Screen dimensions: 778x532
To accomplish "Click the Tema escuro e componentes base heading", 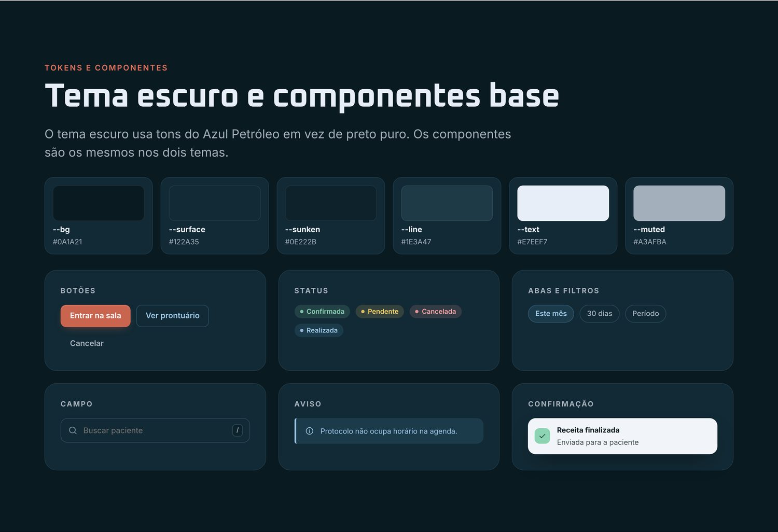I will click(x=302, y=96).
